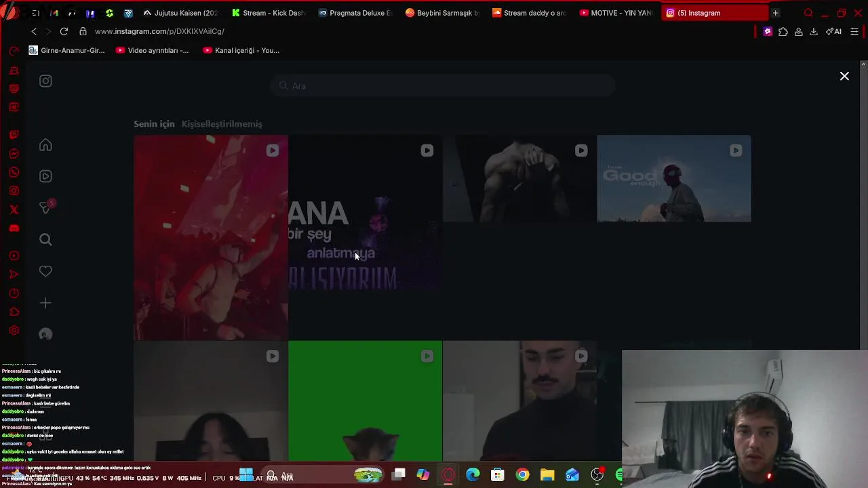Image resolution: width=868 pixels, height=488 pixels.
Task: Open the profile avatar in Instagram sidebar
Action: tap(45, 334)
